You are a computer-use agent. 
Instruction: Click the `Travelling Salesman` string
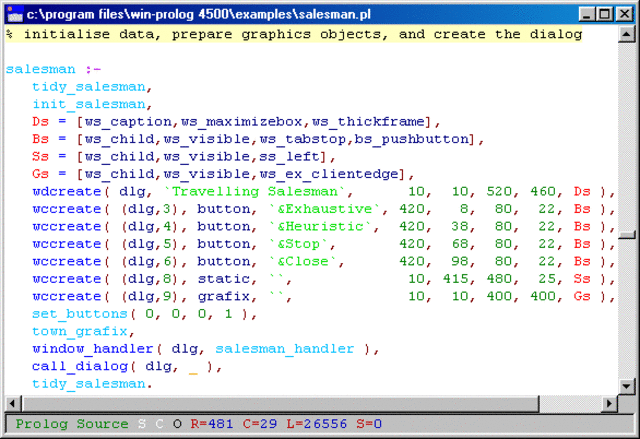pos(255,192)
